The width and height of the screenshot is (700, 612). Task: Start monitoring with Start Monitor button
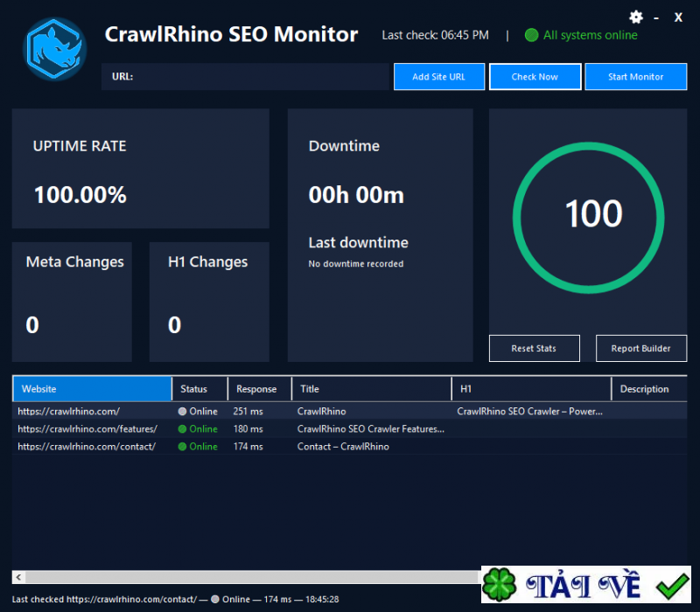point(635,77)
